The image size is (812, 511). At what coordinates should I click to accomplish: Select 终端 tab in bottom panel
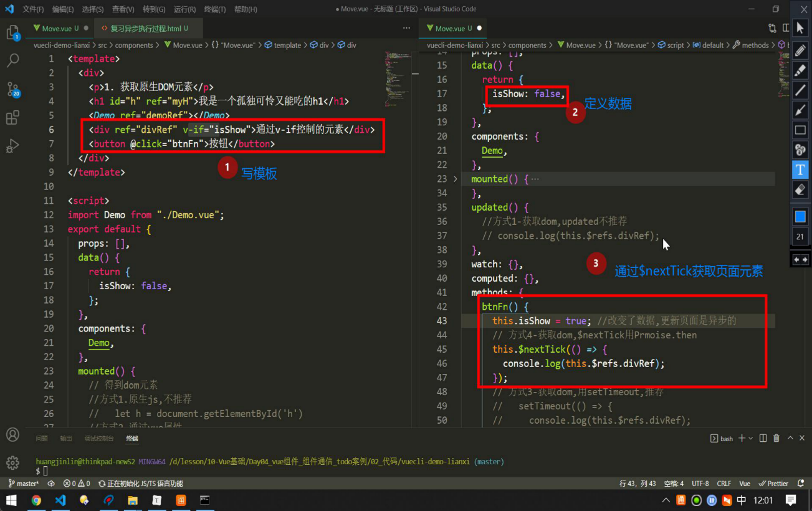(x=132, y=439)
